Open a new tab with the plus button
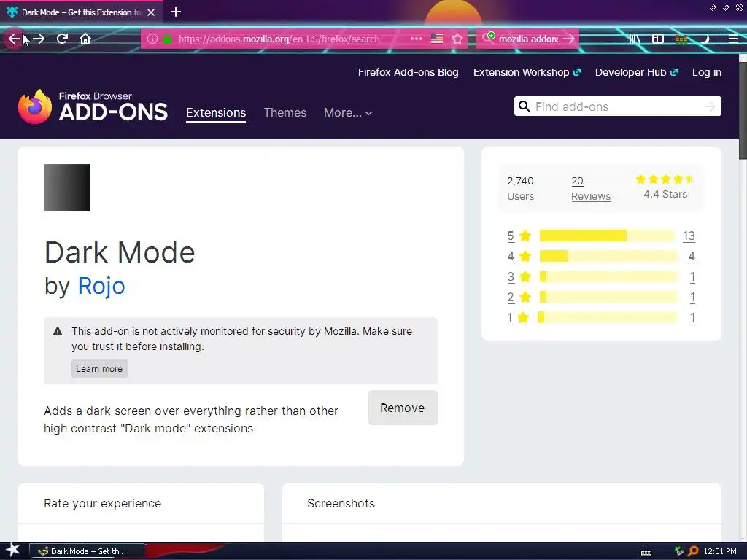This screenshot has width=747, height=560. [x=175, y=12]
